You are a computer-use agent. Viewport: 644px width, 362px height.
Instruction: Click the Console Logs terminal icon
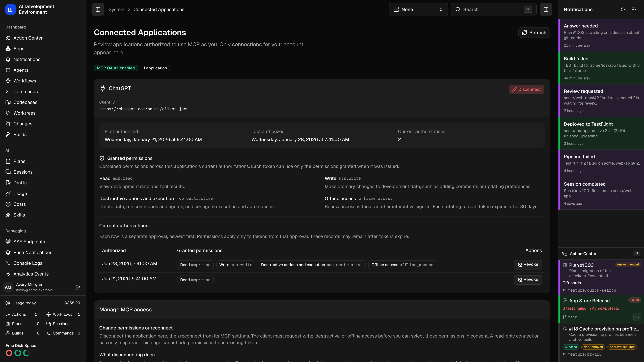pos(8,263)
